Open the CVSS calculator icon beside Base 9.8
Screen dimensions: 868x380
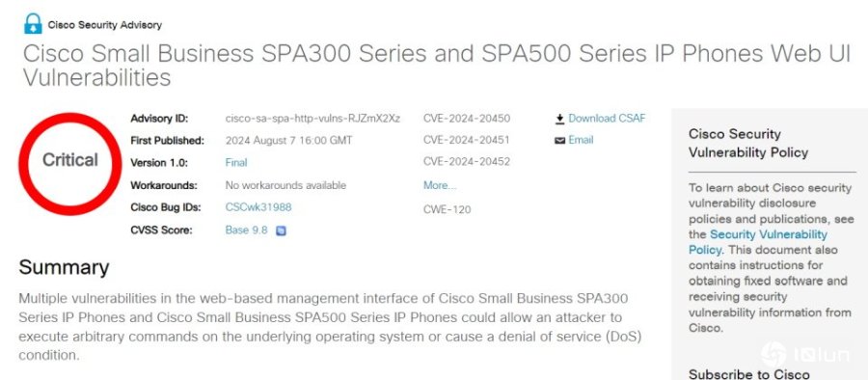tap(281, 231)
